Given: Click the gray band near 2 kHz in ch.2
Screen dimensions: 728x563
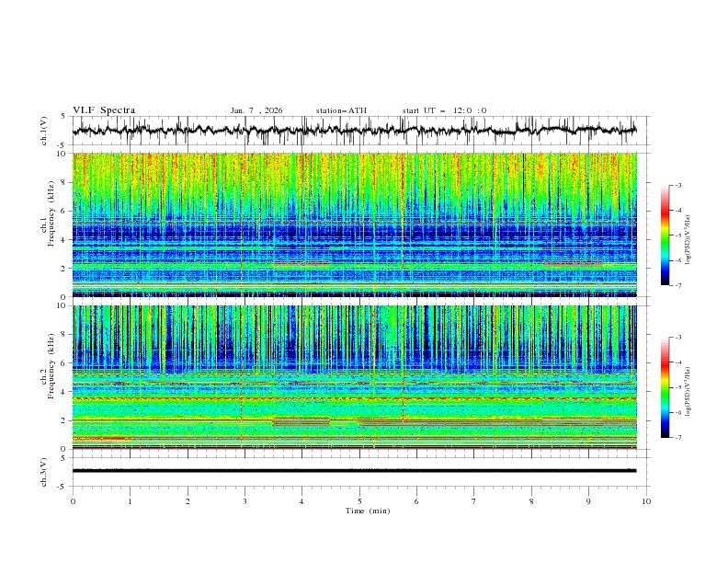Looking at the screenshot, I should [497, 423].
